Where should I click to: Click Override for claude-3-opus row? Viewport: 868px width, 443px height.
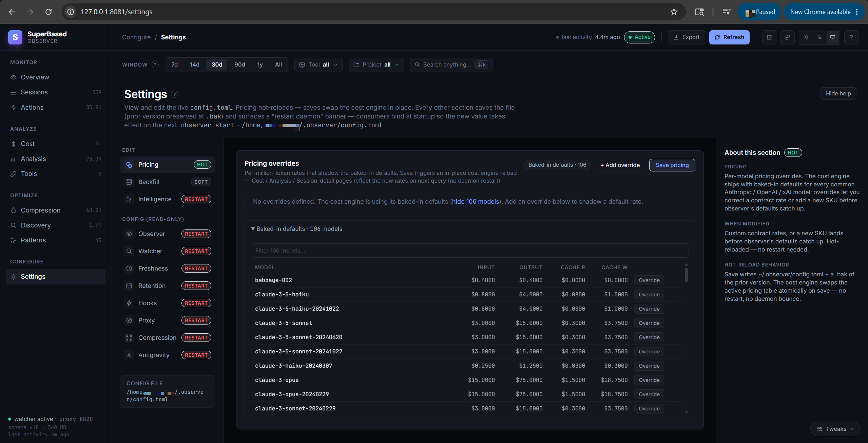click(x=649, y=380)
